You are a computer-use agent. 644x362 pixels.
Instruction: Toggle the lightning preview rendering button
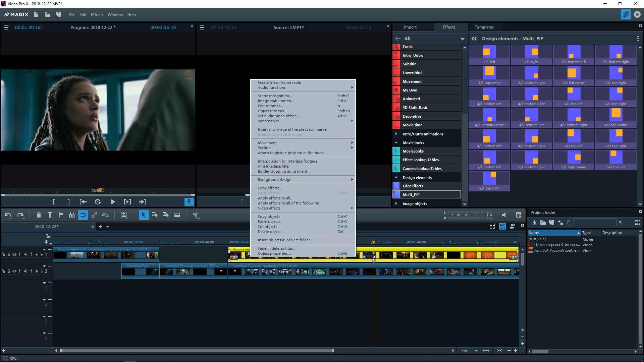click(x=189, y=202)
